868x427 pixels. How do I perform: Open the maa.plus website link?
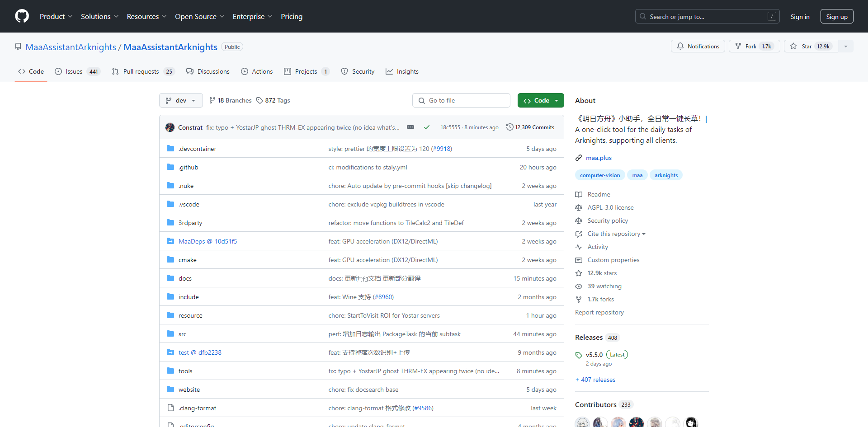(599, 158)
